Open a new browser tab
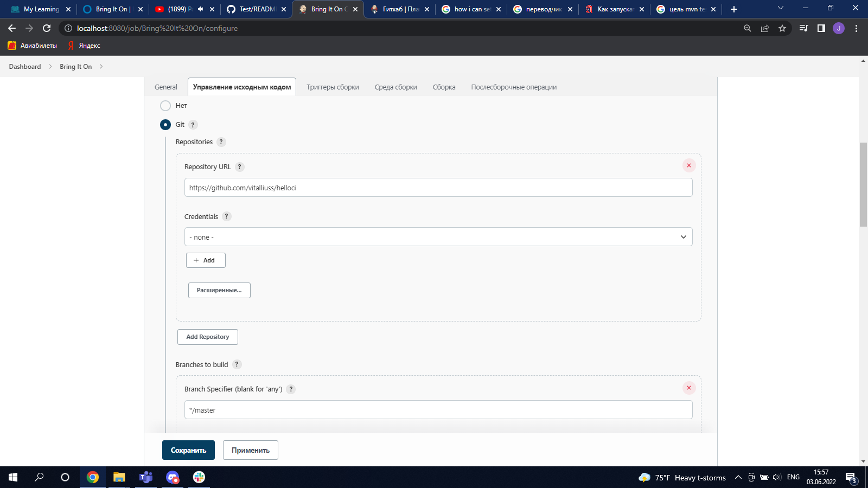This screenshot has height=488, width=868. pos(734,9)
